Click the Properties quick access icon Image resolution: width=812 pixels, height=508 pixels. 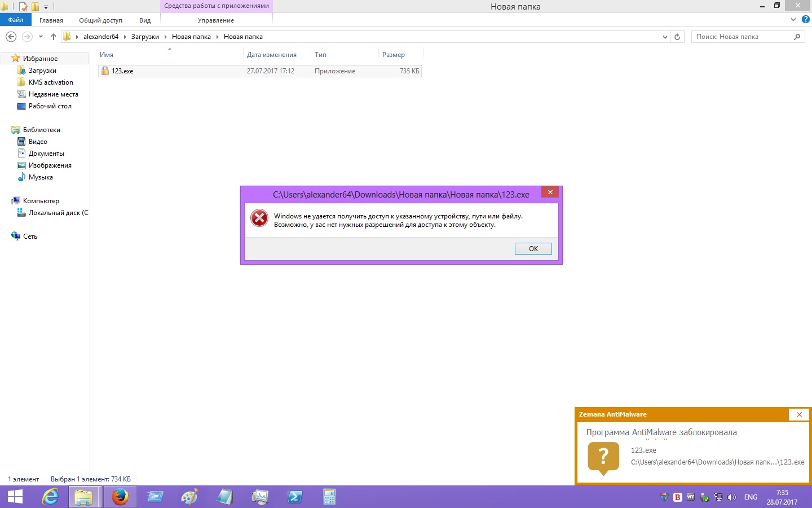pos(23,7)
